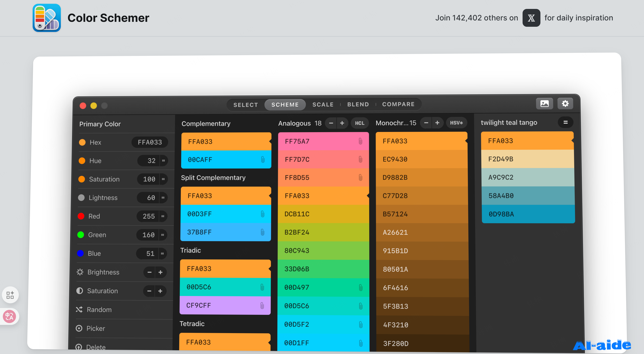Select the Complementary FFA033 swatch
This screenshot has width=644, height=354.
226,141
